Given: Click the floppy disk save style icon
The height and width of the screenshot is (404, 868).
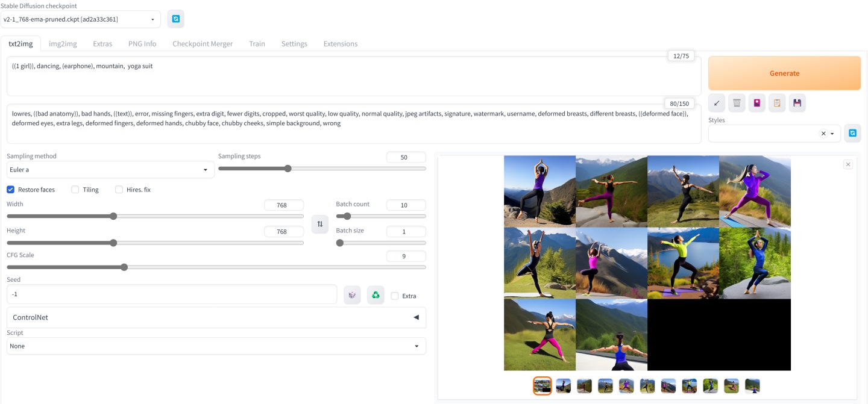Looking at the screenshot, I should click(797, 103).
